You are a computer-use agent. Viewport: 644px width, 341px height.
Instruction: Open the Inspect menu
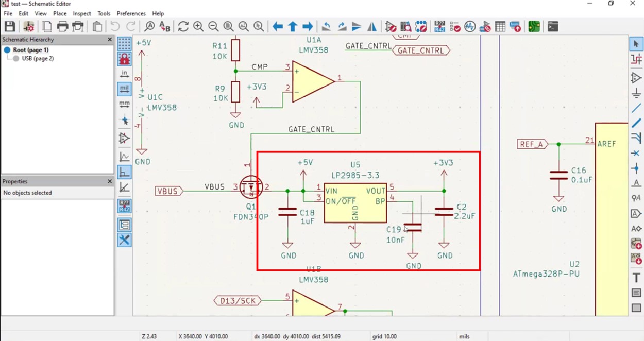81,13
